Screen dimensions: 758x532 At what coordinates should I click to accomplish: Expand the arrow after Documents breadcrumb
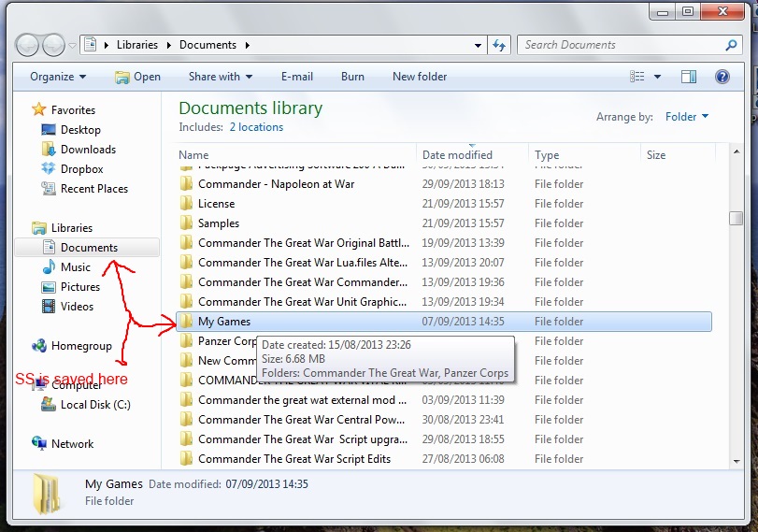click(248, 46)
